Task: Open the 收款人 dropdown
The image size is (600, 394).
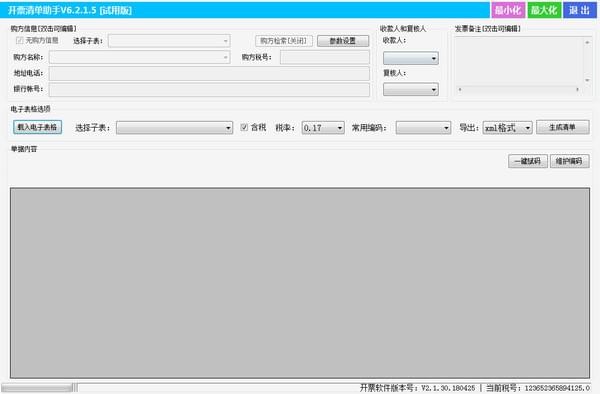Action: click(411, 58)
